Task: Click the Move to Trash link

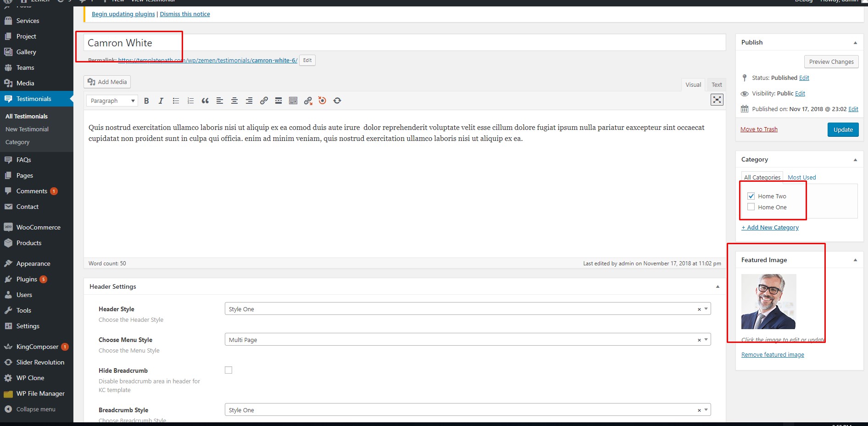Action: coord(759,129)
